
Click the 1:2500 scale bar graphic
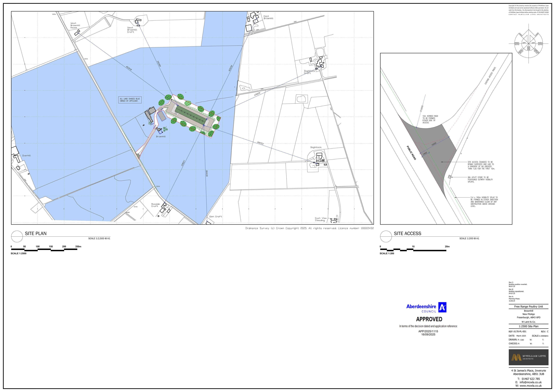(x=44, y=250)
